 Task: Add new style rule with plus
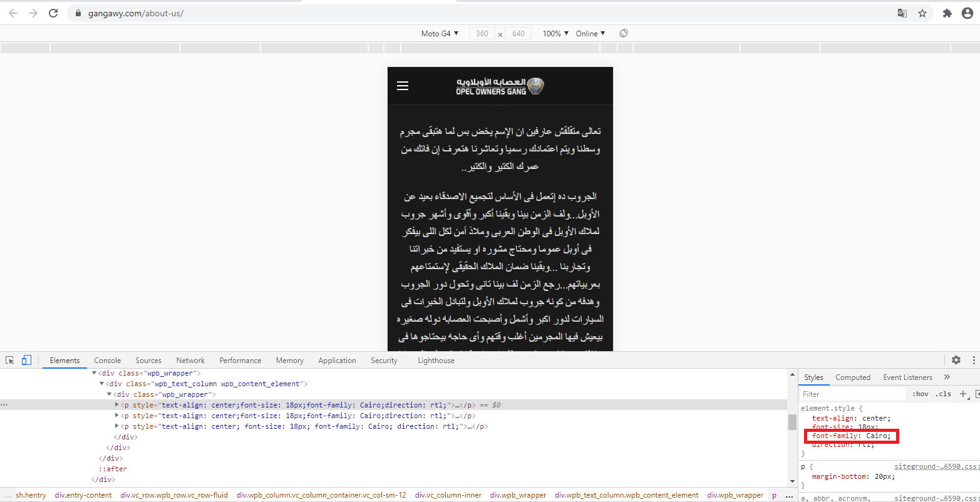(963, 394)
